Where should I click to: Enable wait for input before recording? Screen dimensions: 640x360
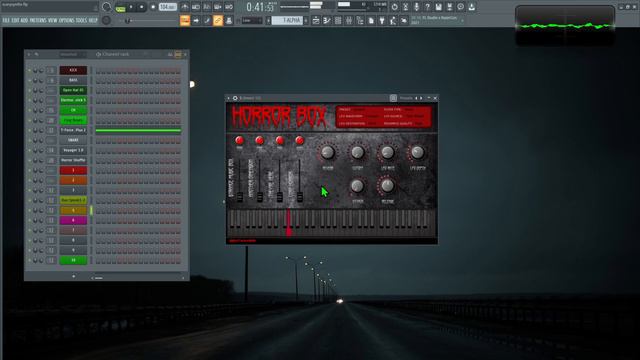[196, 7]
